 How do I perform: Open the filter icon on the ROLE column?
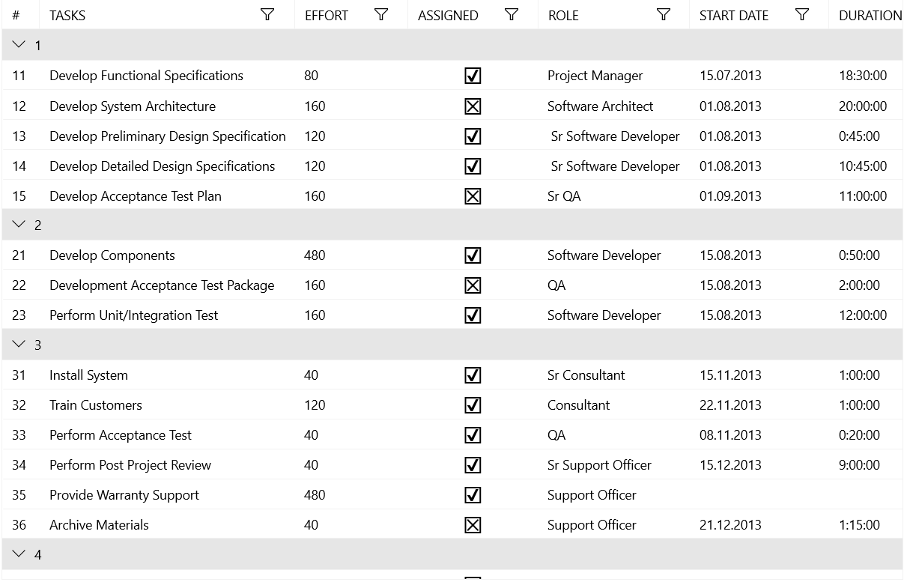(x=664, y=15)
